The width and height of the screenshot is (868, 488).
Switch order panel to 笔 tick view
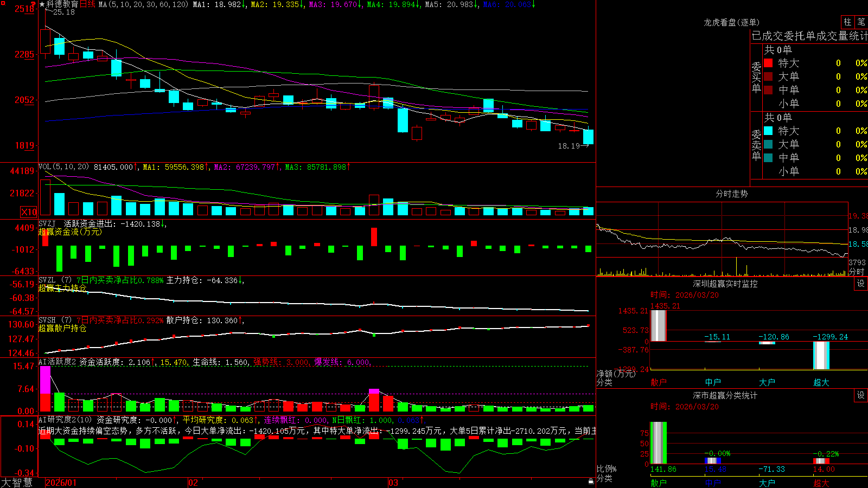tap(861, 22)
